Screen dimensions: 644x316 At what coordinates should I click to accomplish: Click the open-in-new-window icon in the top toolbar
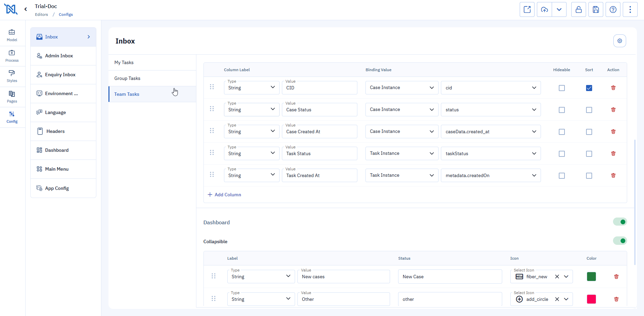tap(527, 9)
